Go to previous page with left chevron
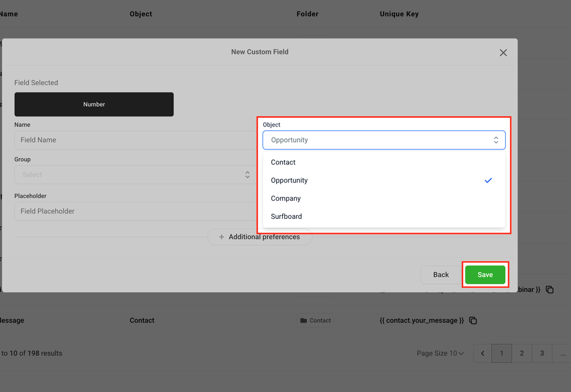The image size is (571, 392). [483, 354]
